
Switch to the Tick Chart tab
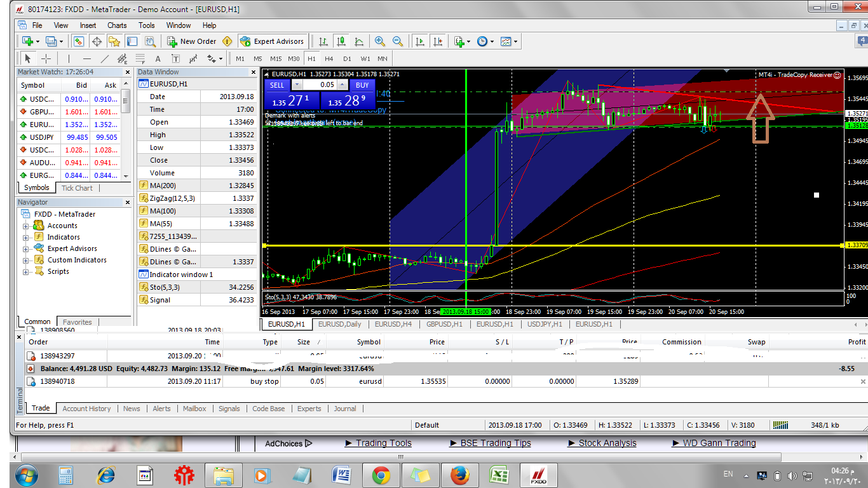[x=77, y=188]
